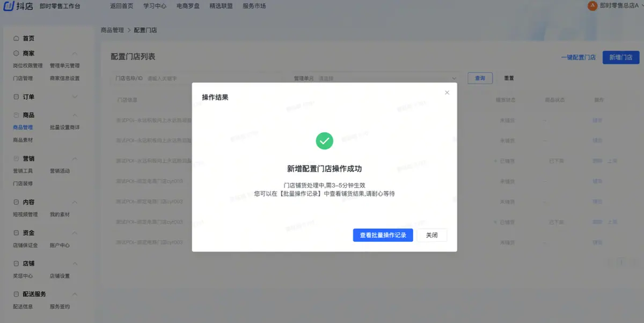Click the 营销 section icon in the sidebar

point(16,159)
